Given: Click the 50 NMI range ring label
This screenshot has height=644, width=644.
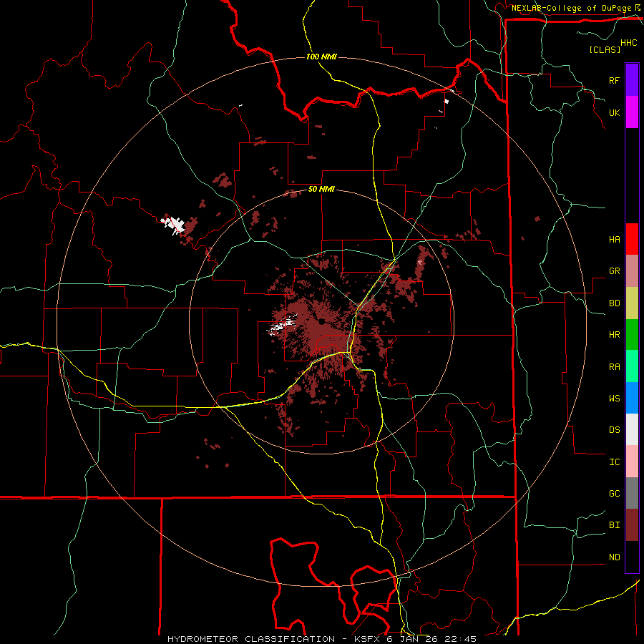Looking at the screenshot, I should point(321,190).
